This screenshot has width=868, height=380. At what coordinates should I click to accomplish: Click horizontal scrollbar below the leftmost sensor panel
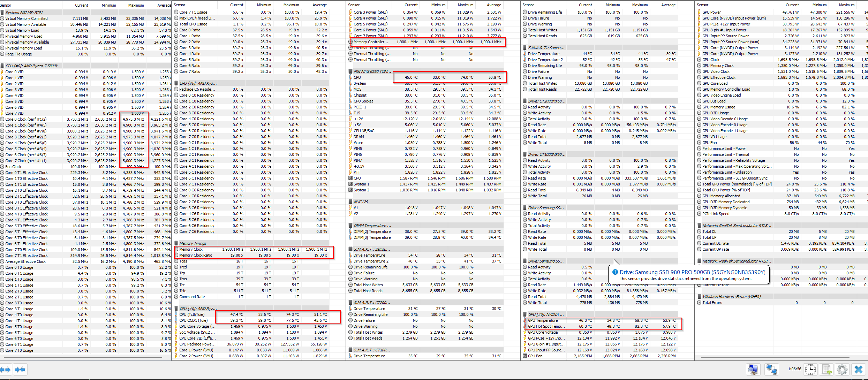pos(84,357)
